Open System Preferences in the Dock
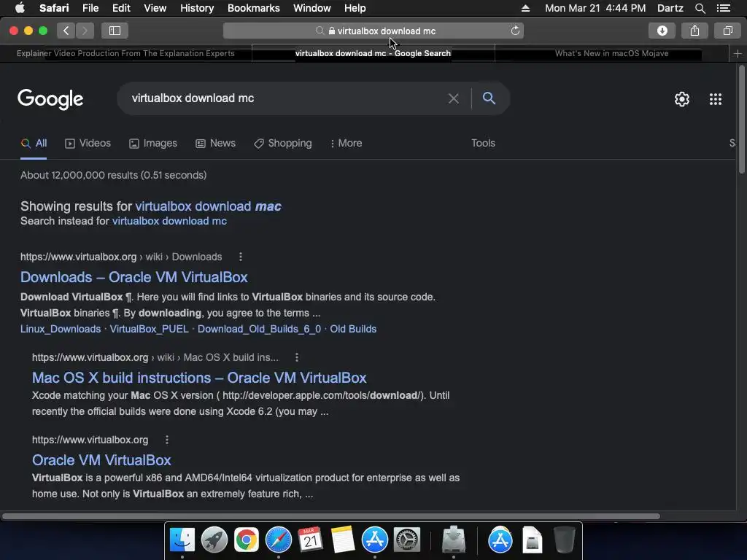747x560 pixels. pos(407,540)
